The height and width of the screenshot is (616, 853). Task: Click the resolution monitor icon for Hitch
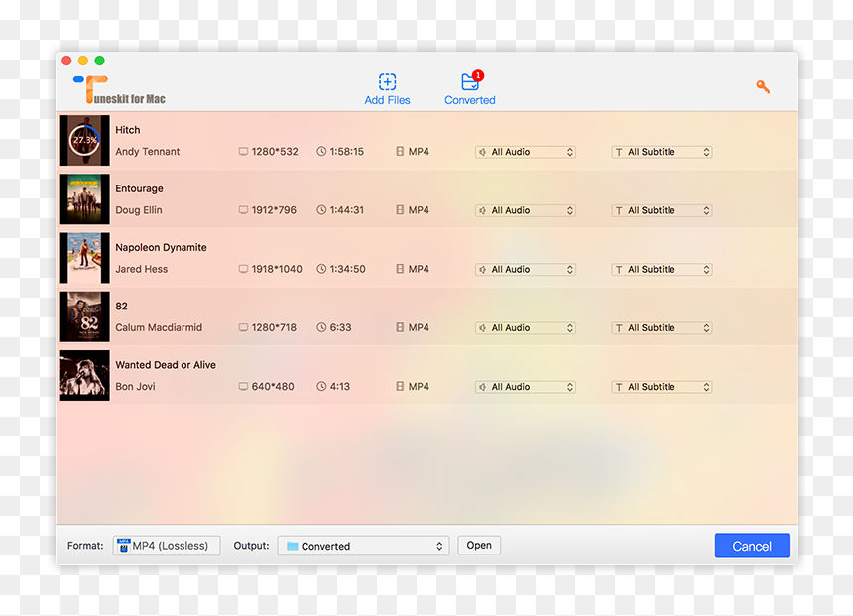[x=243, y=152]
